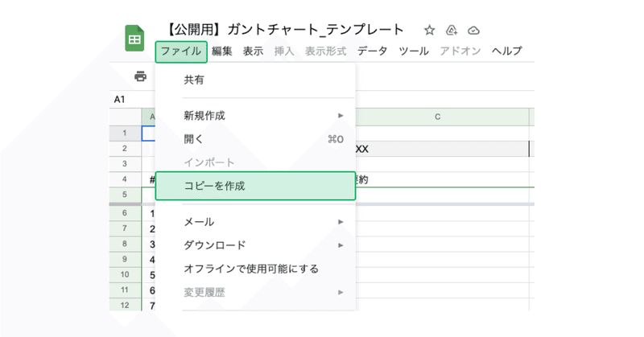The height and width of the screenshot is (337, 644).
Task: Select row 5 header
Action: click(x=125, y=195)
